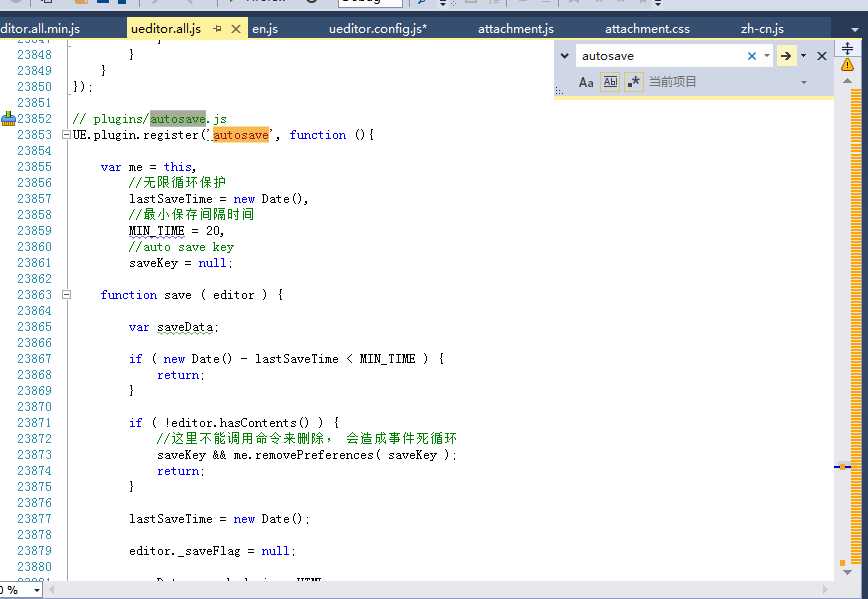This screenshot has width=868, height=599.
Task: Click the find panel resize grip
Action: click(559, 91)
